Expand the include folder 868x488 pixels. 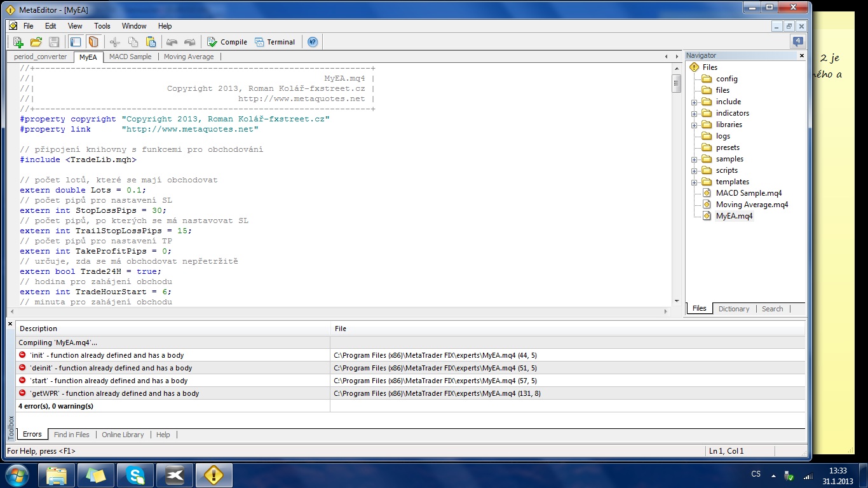pos(695,102)
